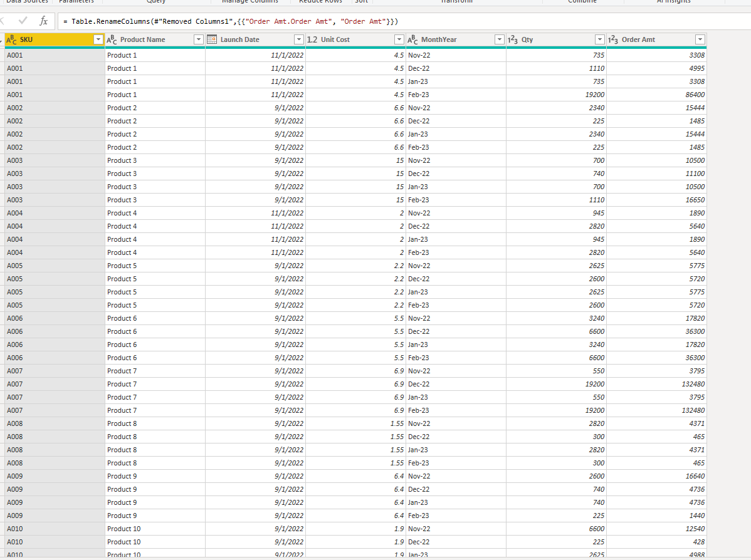The image size is (751, 560).
Task: Click SKU A001 cell in Nov-22 row
Action: click(55, 55)
